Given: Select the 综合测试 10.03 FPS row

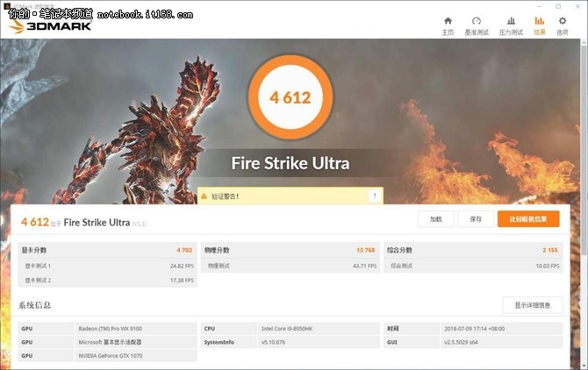Looking at the screenshot, I should [x=473, y=266].
